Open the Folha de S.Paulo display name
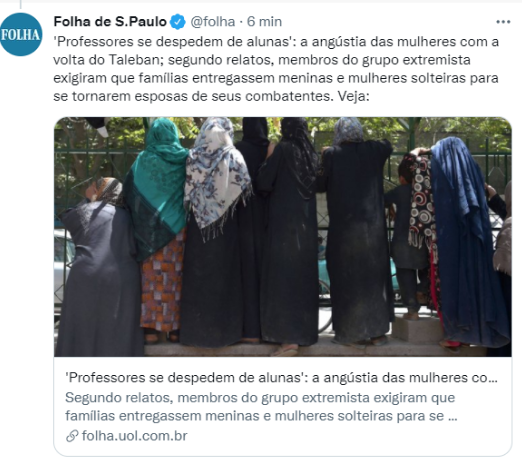Viewport: 522px width, 462px height. point(110,22)
